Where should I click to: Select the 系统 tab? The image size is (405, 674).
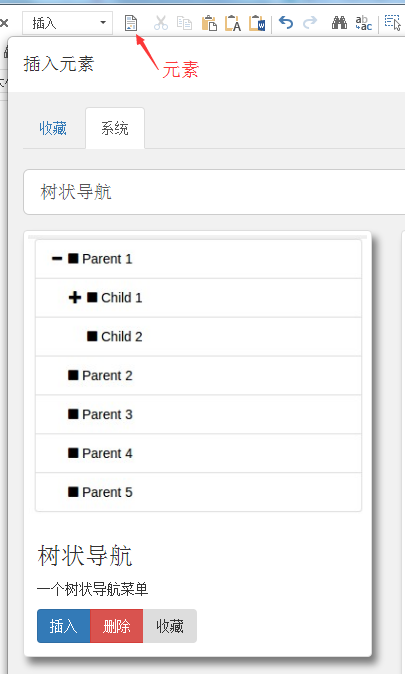[115, 128]
